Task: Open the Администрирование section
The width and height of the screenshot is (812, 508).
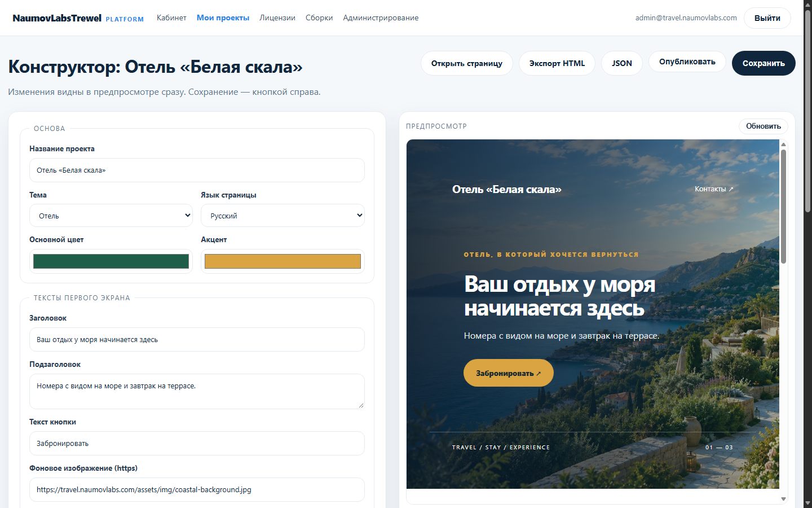Action: click(381, 18)
